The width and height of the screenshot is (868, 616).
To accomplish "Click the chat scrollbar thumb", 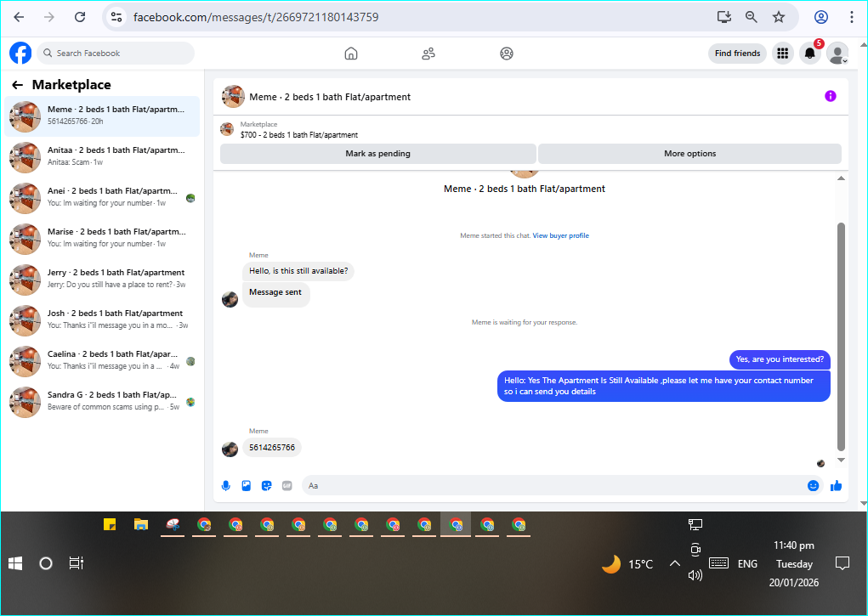I will pos(841,336).
